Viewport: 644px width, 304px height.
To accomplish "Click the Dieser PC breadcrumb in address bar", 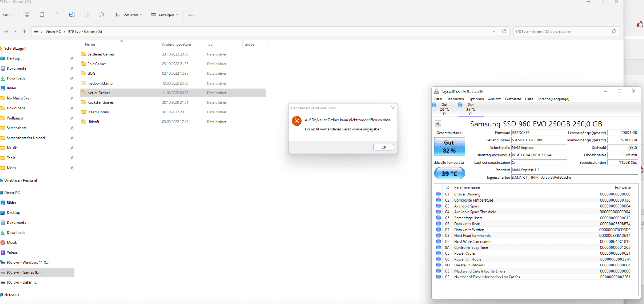I will click(53, 31).
